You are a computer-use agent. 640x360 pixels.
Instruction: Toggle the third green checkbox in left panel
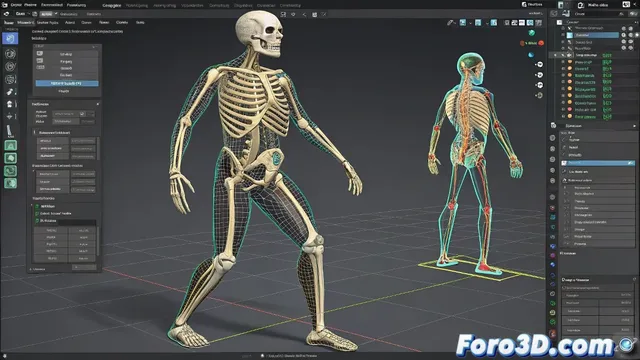click(37, 221)
